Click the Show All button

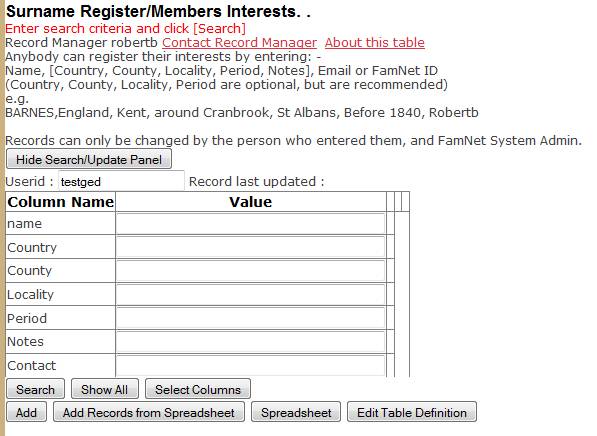coord(105,389)
